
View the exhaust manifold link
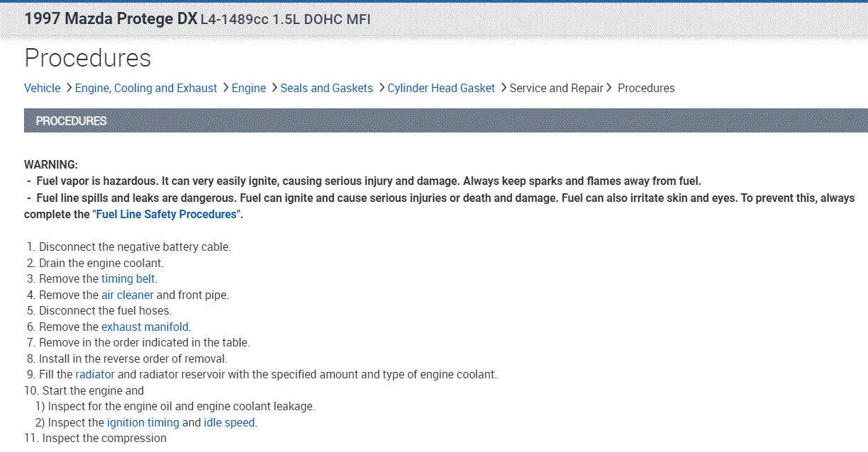click(x=145, y=327)
